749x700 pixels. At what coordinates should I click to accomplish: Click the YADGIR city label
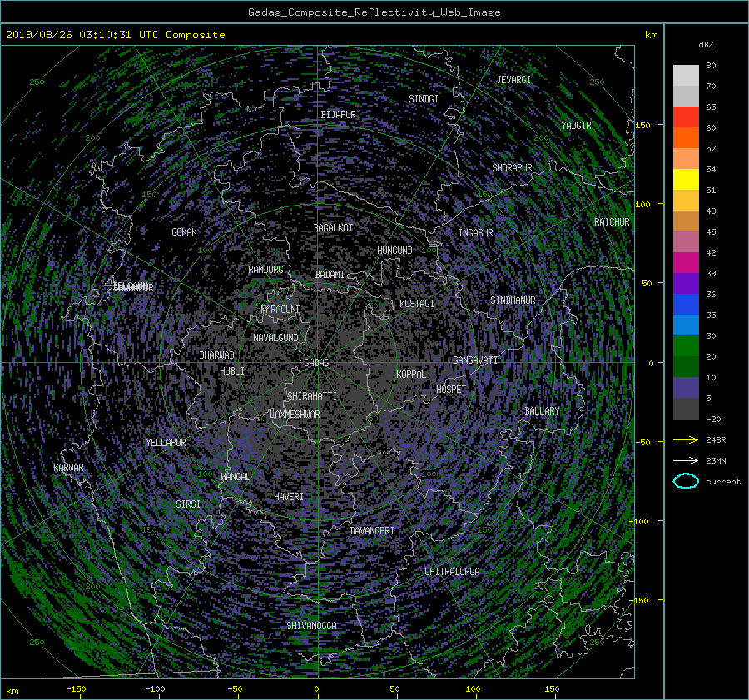coord(577,126)
